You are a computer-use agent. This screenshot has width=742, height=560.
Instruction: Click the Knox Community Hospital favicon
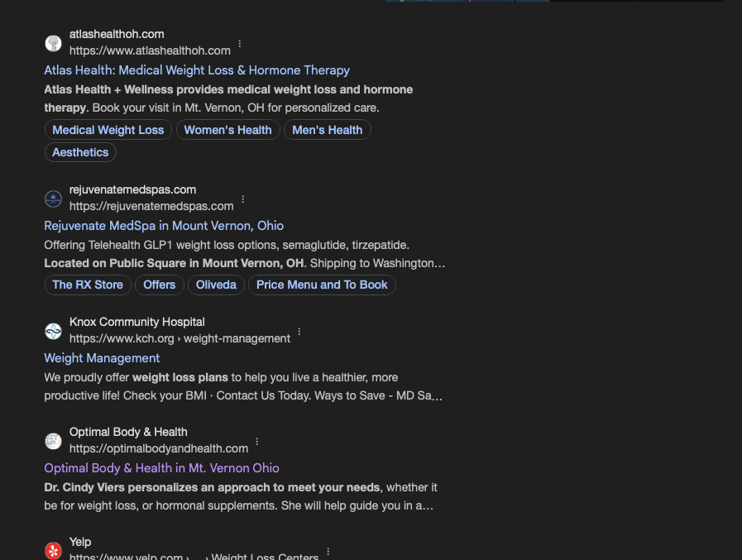(53, 331)
